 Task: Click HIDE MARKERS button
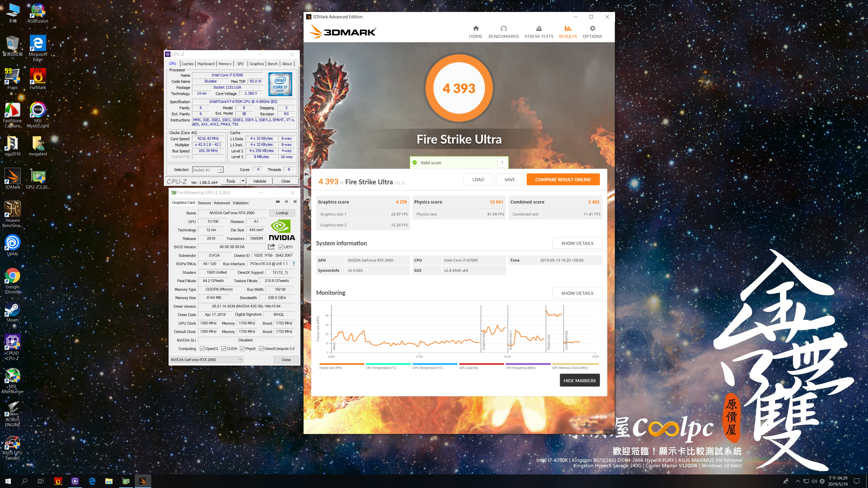tap(580, 380)
